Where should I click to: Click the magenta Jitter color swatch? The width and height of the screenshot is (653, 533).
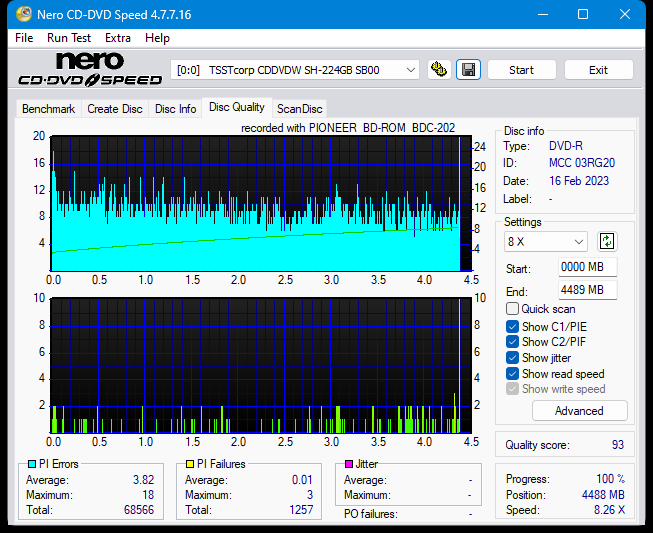tap(349, 464)
